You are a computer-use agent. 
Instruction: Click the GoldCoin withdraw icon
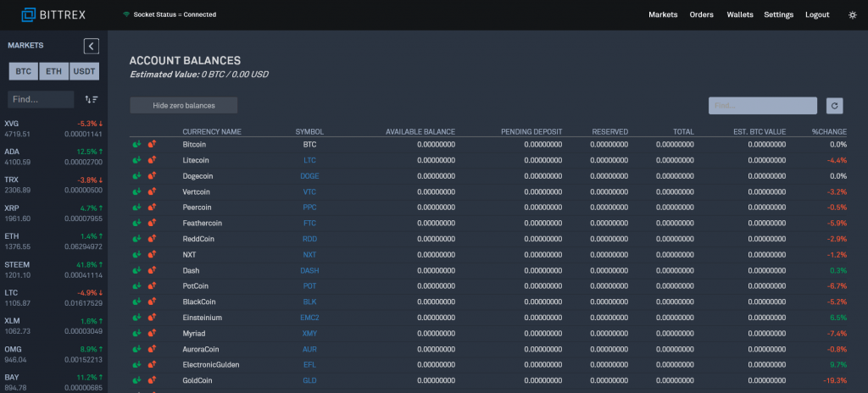click(153, 380)
